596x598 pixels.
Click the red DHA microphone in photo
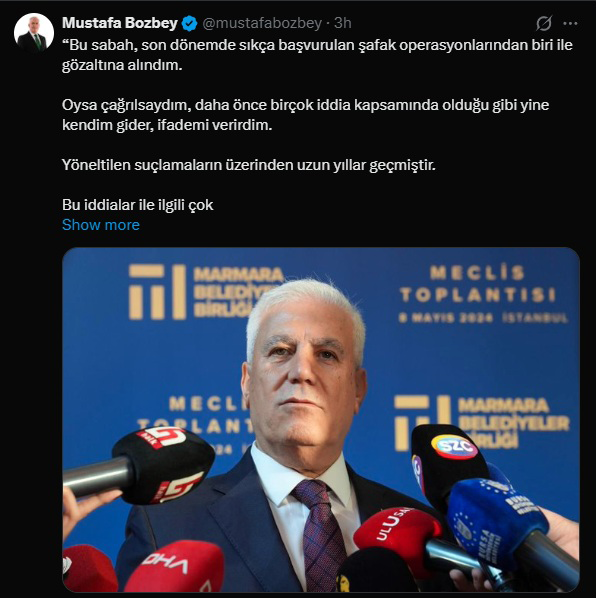coord(175,566)
